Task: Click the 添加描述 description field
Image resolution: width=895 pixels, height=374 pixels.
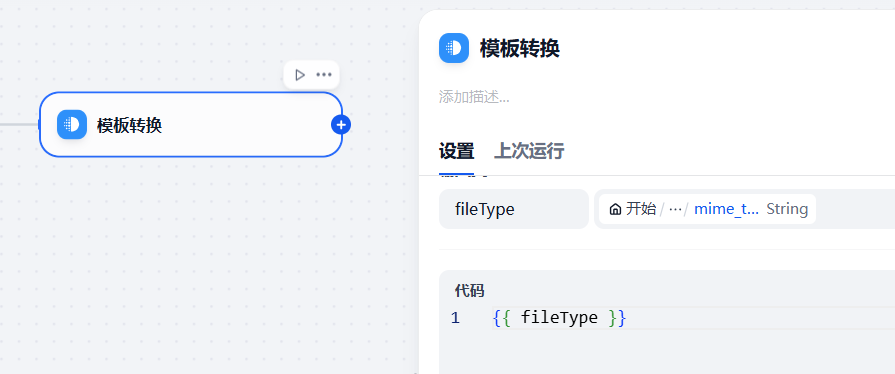Action: tap(474, 96)
